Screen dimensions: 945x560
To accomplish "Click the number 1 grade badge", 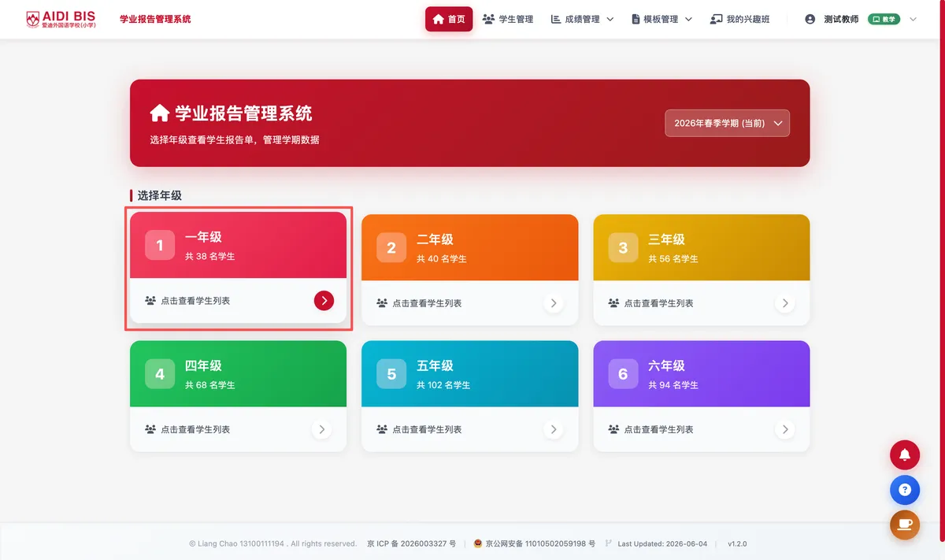I will [x=160, y=246].
